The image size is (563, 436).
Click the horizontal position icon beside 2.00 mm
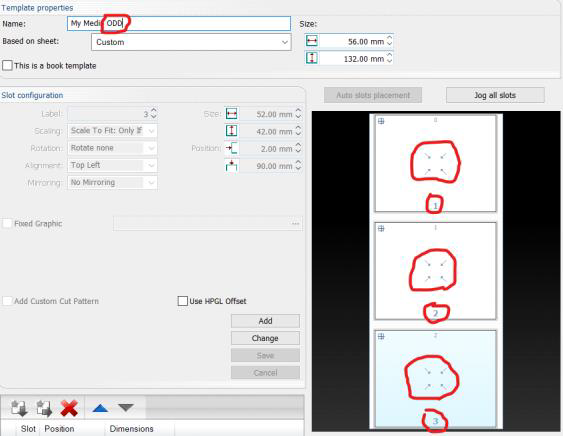(232, 148)
